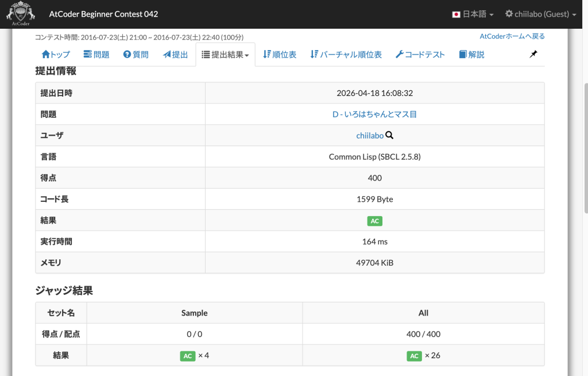This screenshot has height=376, width=588.
Task: Click the book icon for 解説
Action: click(x=463, y=55)
